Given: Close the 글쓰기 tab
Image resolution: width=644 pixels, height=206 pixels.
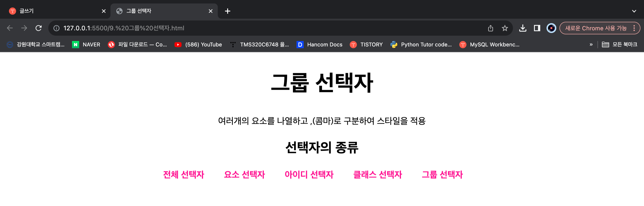Looking at the screenshot, I should point(104,11).
